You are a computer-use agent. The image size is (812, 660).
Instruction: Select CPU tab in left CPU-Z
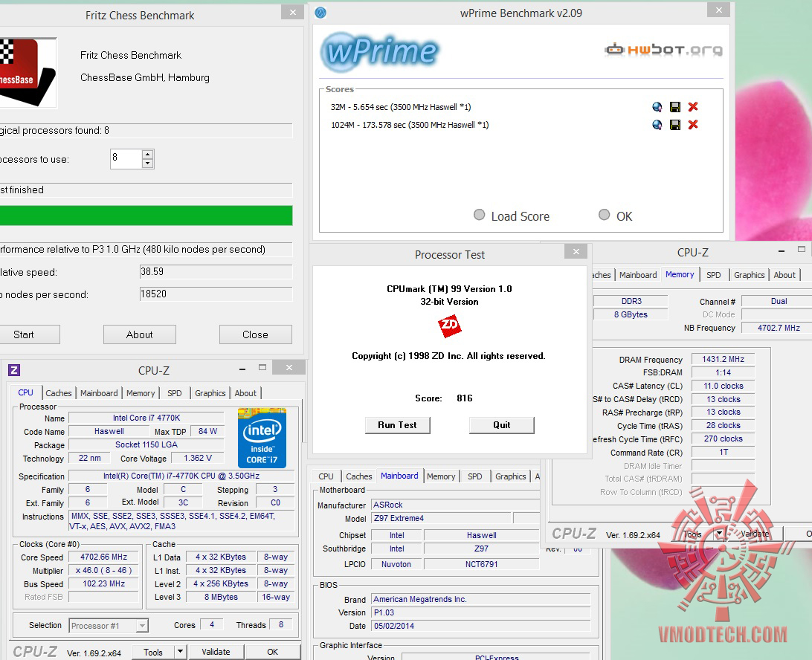coord(25,392)
